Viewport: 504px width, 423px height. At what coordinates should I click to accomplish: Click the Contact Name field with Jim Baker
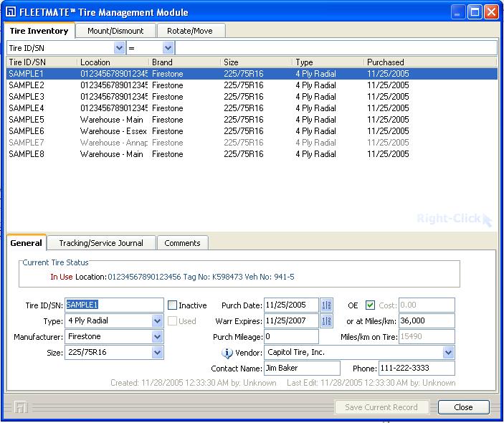[302, 368]
